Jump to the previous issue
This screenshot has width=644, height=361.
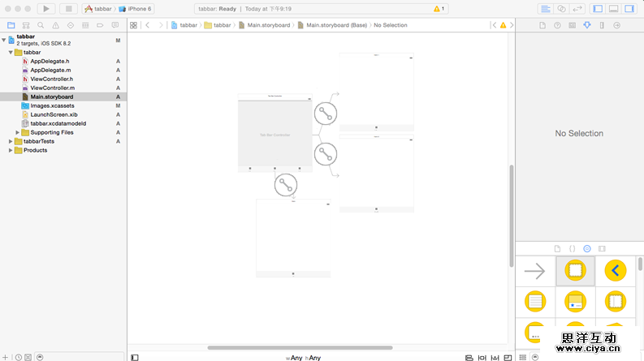coord(494,25)
